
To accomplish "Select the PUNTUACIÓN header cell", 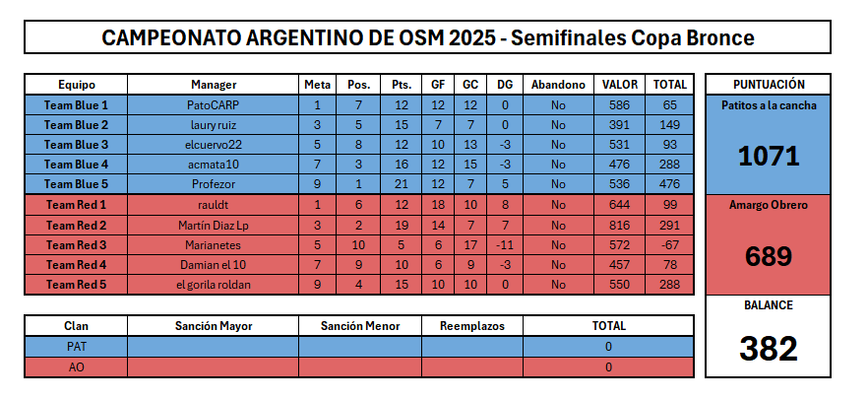I will pyautogui.click(x=769, y=85).
